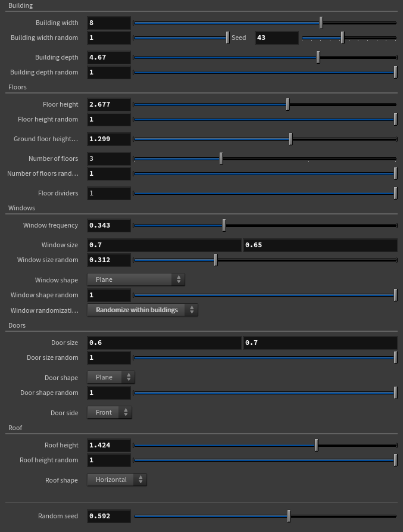Open the Door side dropdown

tap(110, 412)
